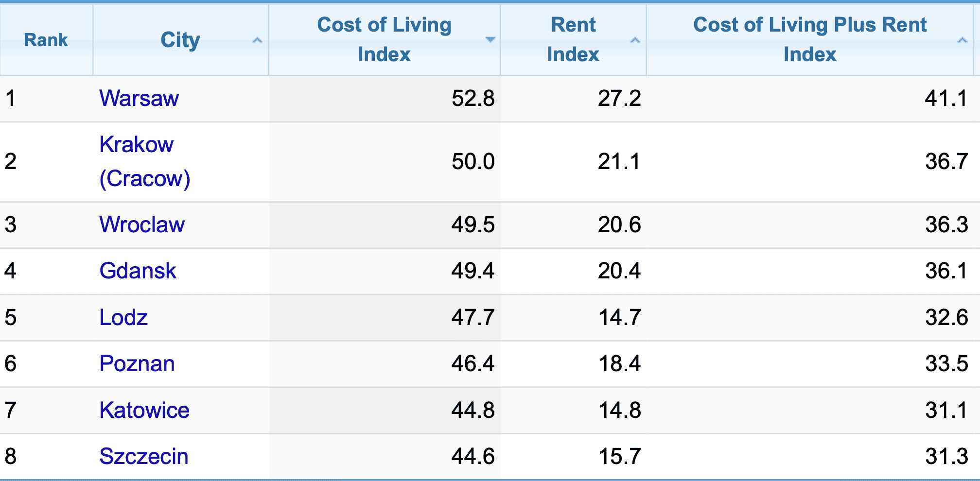980x481 pixels.
Task: Select the Wroclaw city link
Action: 141,224
